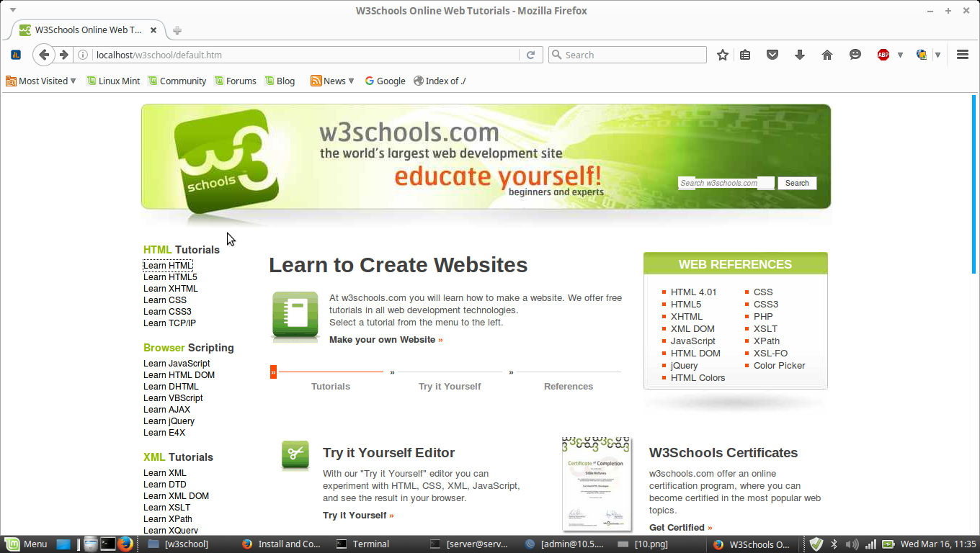Click the blue extension icon left of Back
Screen dimensions: 980x553
click(16, 55)
